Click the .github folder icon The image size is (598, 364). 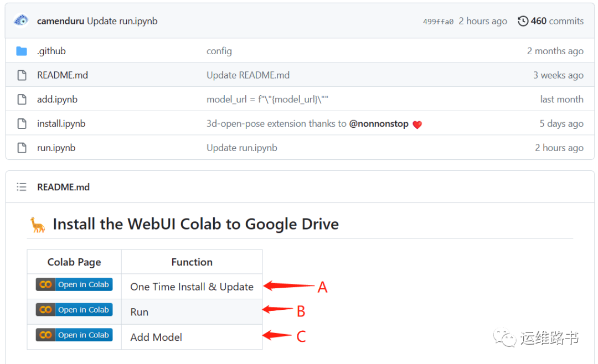22,51
